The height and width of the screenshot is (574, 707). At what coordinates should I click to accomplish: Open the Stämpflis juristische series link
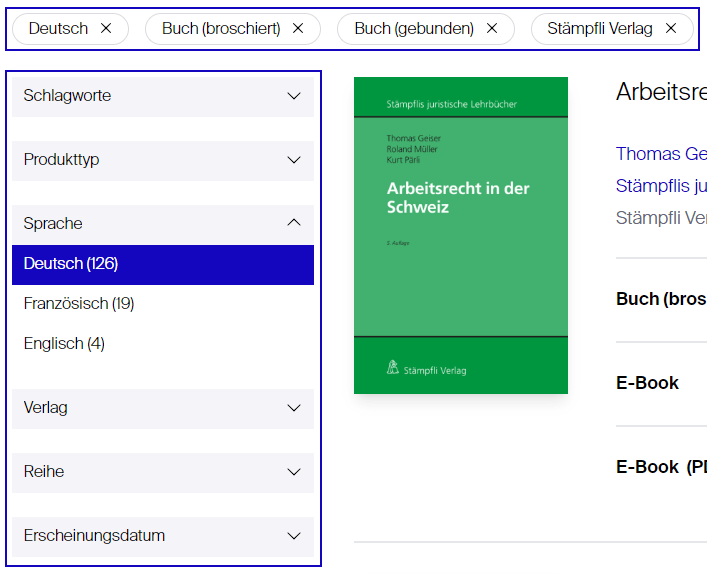661,186
